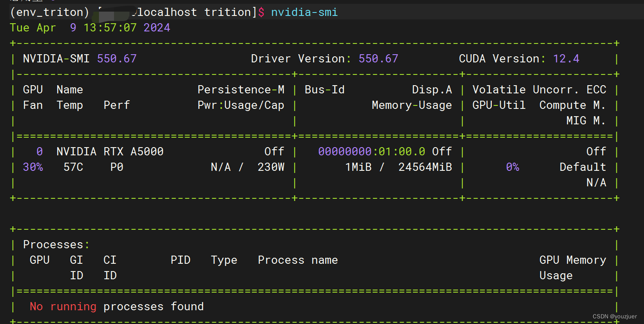Click the Compute M. header
This screenshot has height=324, width=644.
tap(573, 105)
